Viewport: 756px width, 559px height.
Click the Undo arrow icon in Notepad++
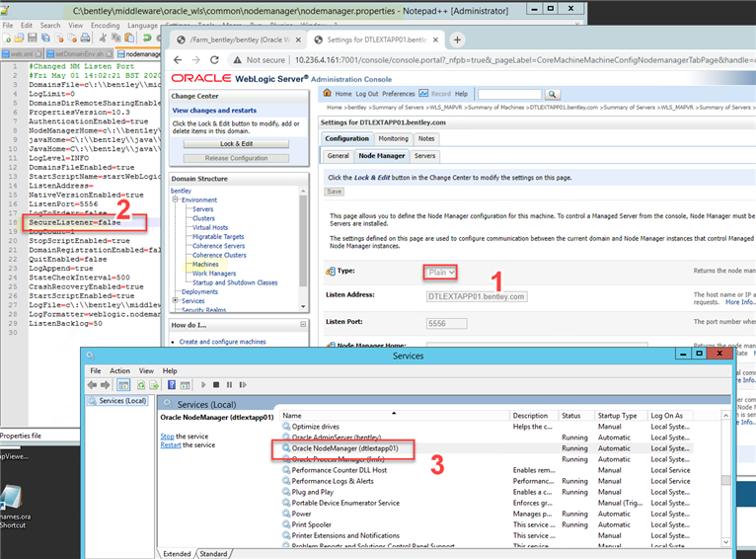pos(147,38)
